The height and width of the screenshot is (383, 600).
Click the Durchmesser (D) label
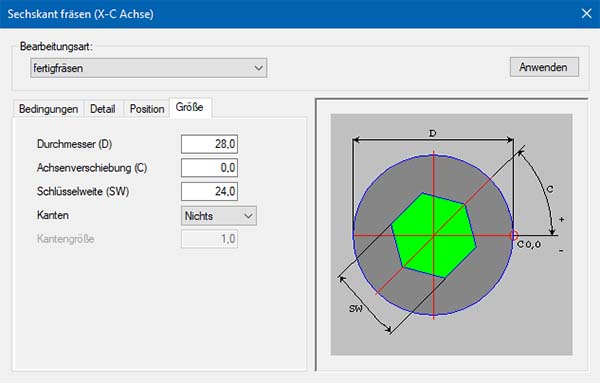click(74, 144)
